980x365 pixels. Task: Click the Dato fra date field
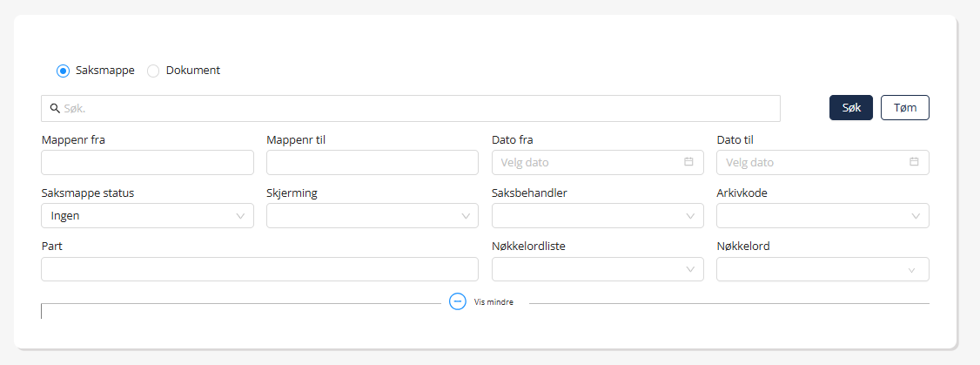click(x=583, y=163)
